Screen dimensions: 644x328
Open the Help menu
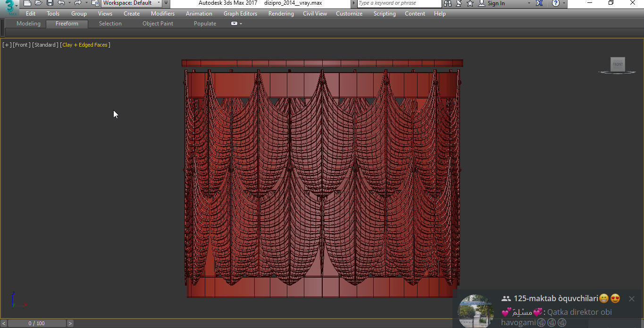(440, 14)
